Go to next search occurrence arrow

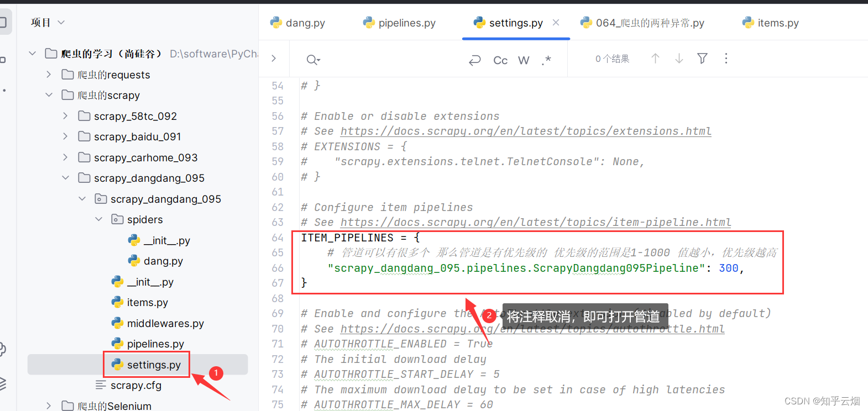tap(679, 59)
